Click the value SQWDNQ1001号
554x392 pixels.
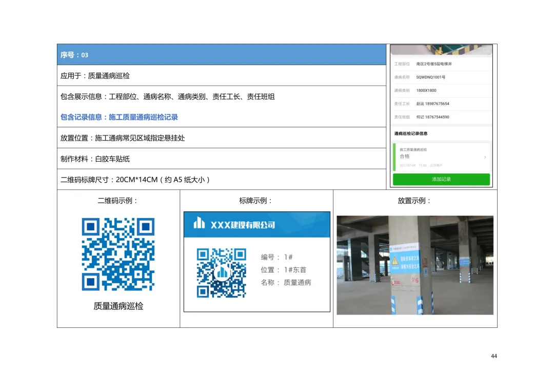pos(431,77)
